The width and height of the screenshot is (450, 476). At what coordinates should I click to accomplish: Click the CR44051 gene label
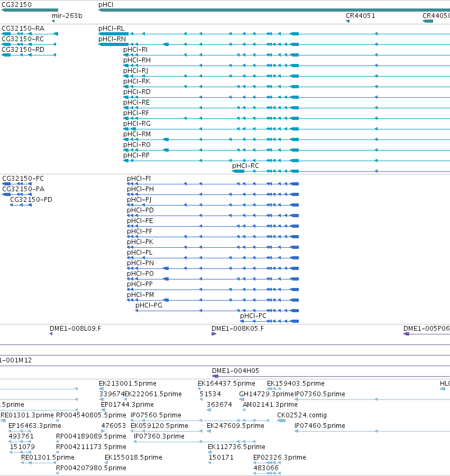point(360,16)
